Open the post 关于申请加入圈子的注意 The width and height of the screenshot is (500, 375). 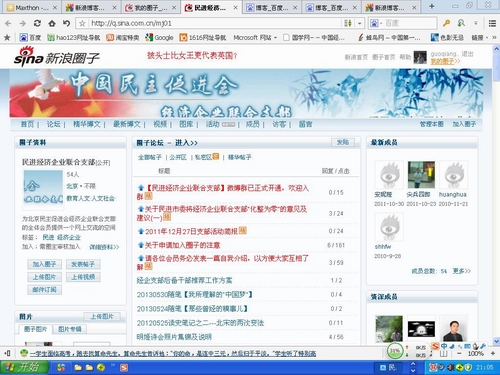[x=182, y=245]
